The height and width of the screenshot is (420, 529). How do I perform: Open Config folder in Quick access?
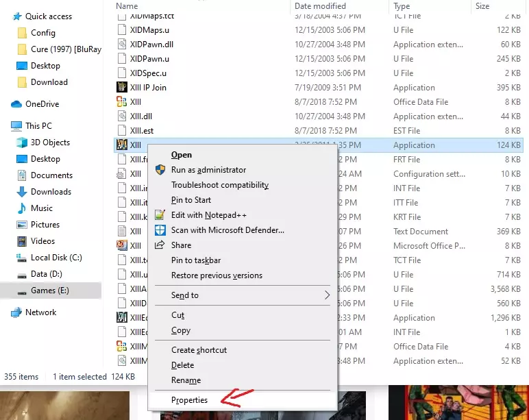(43, 33)
